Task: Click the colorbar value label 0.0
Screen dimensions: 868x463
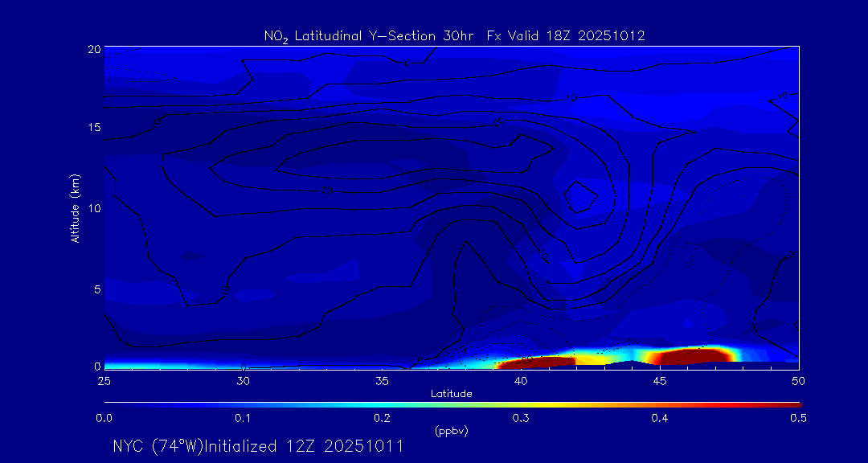Action: [104, 419]
